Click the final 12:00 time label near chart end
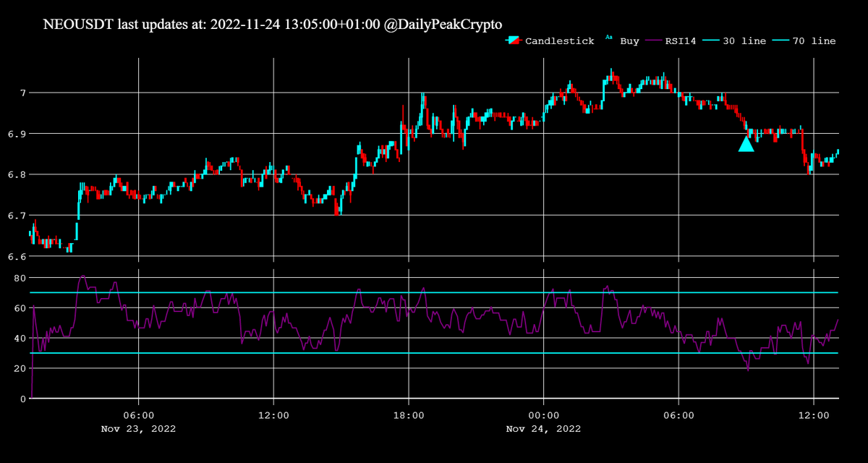This screenshot has width=868, height=463. tap(814, 415)
